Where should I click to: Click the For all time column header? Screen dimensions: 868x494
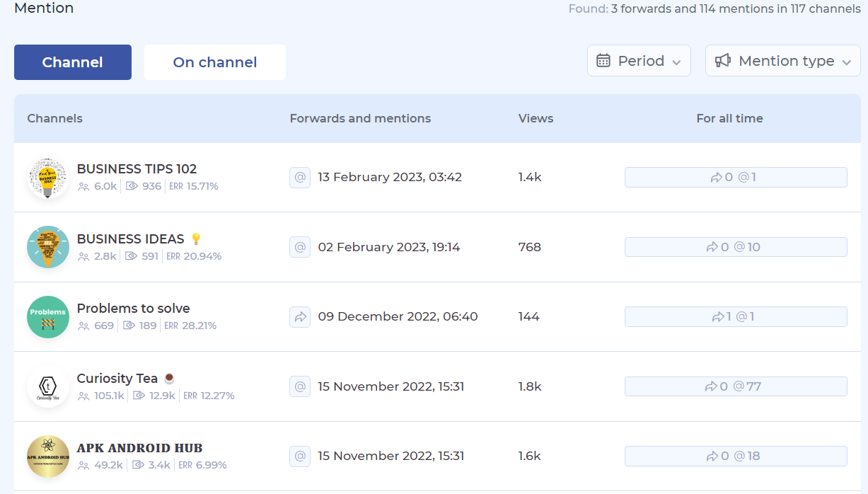coord(729,118)
